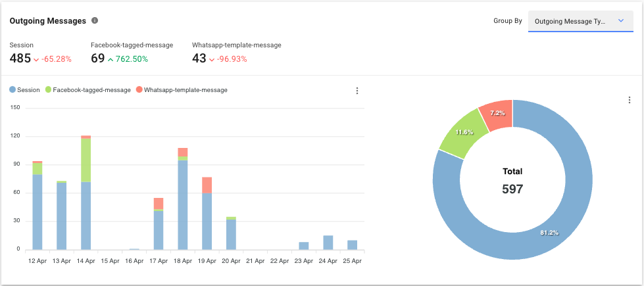Open the donut chart three-dot menu
Viewport: 644px width, 286px height.
[630, 100]
